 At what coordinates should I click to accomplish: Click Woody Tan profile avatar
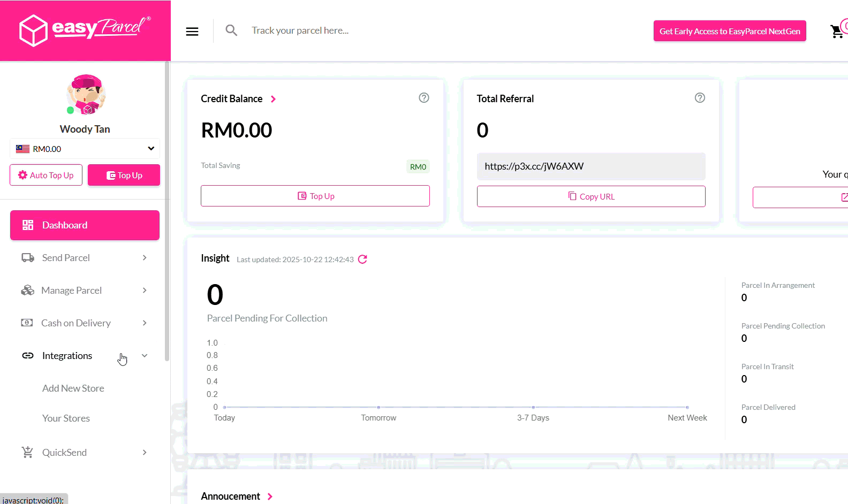[x=86, y=95]
